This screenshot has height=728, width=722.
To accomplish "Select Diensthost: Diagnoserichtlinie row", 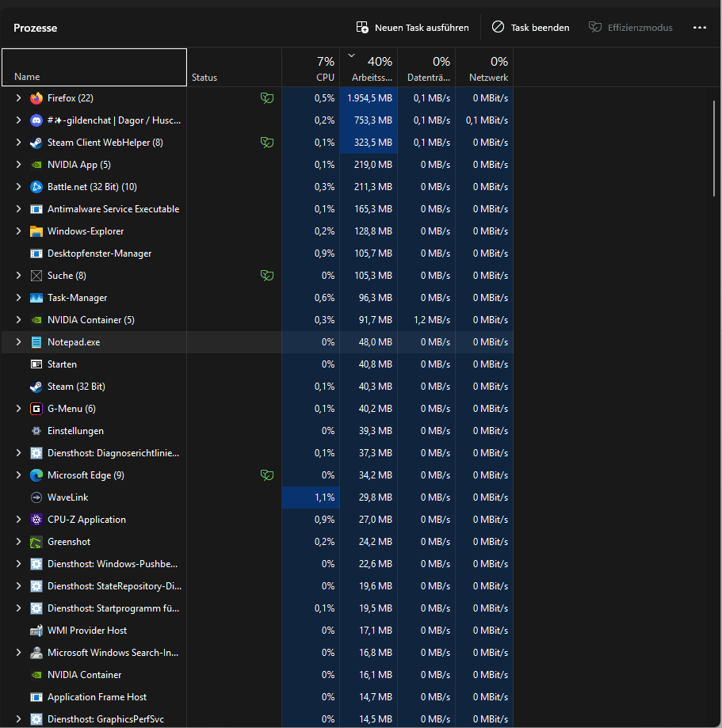I will point(257,452).
